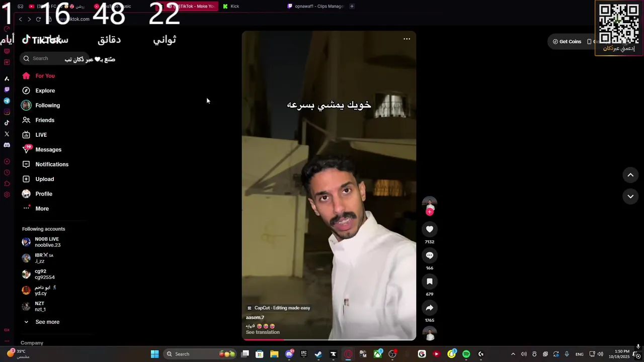Open the aasem.7 creator username
Viewport: 644px width, 362px height.
(x=255, y=318)
